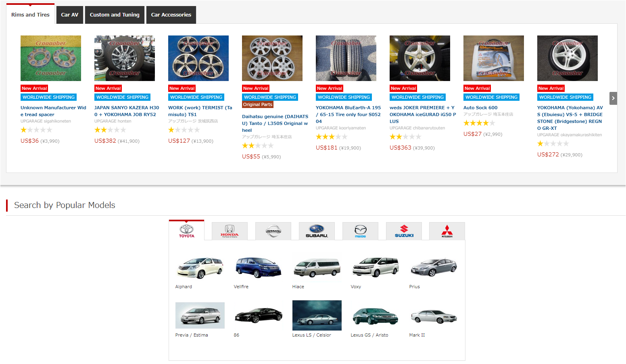Open Daihatsu genuine Tanto wheel title
The image size is (626, 364).
coord(275,123)
